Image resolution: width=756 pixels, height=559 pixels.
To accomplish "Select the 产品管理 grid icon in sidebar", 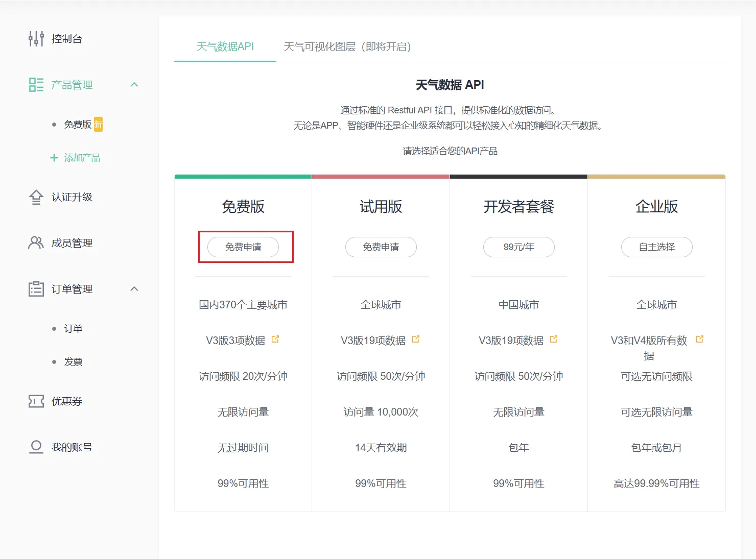I will [x=35, y=85].
